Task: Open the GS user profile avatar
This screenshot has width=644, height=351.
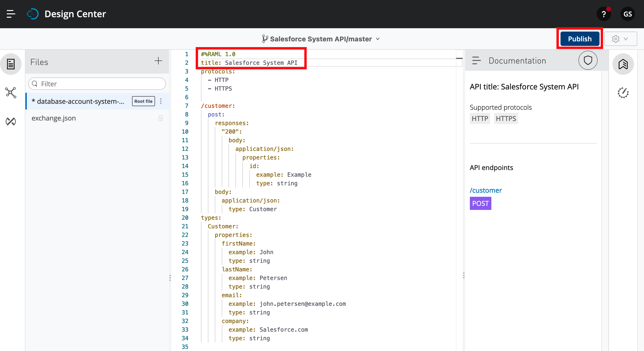Action: (x=627, y=14)
